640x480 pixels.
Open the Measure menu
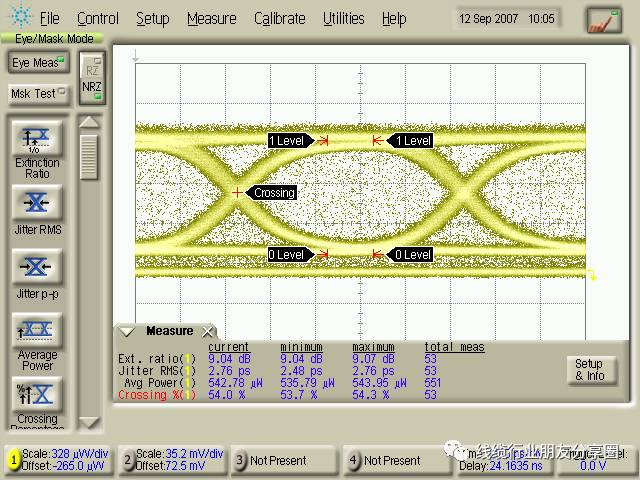click(211, 18)
